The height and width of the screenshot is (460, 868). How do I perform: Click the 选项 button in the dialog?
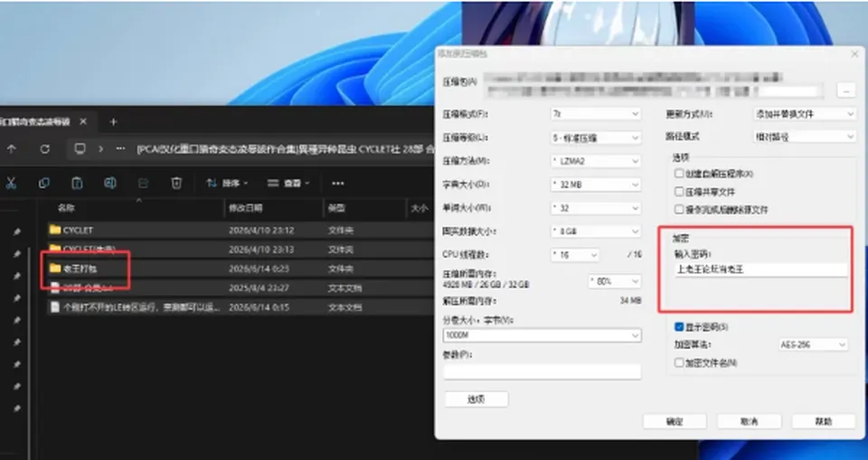476,399
